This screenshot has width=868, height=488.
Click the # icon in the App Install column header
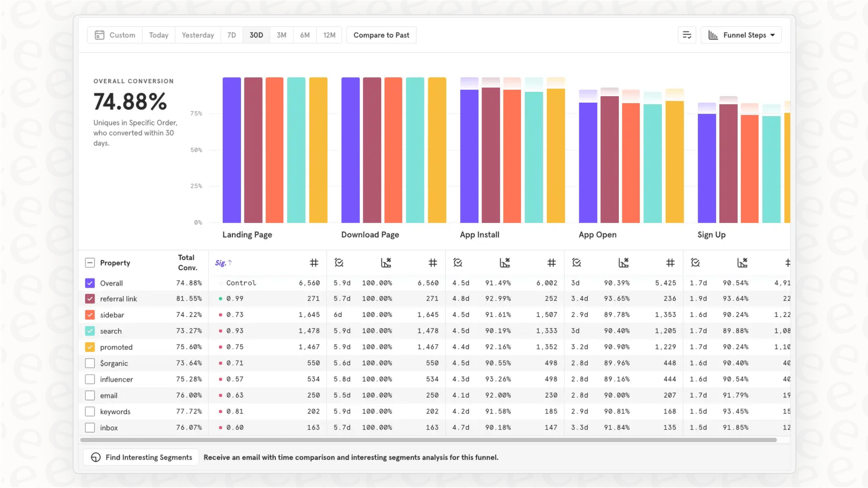(x=551, y=263)
